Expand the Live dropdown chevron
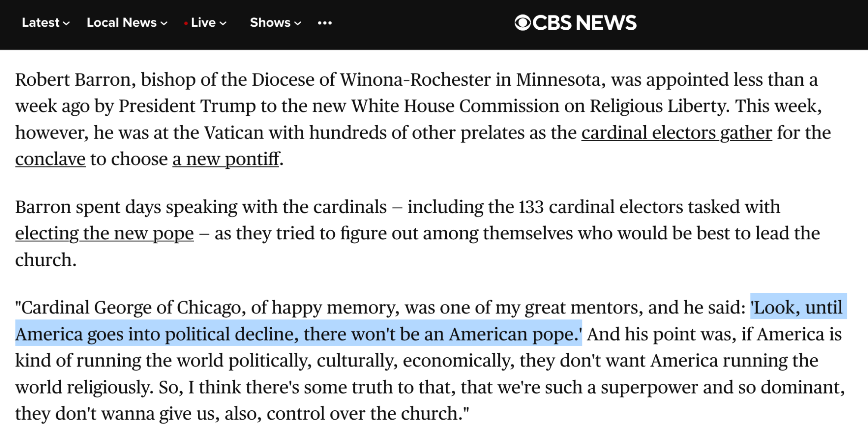This screenshot has height=443, width=868. tap(223, 23)
